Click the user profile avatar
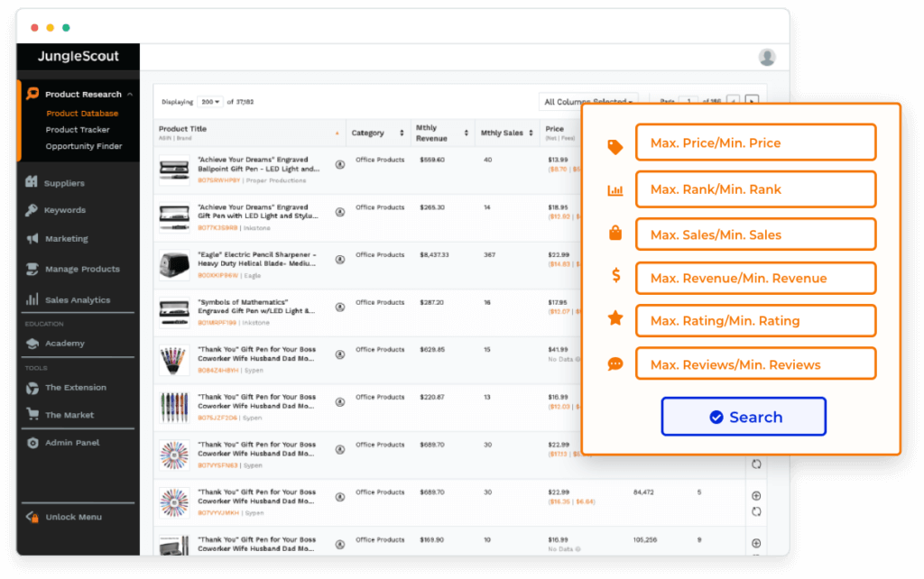This screenshot has height=579, width=924. 767,58
